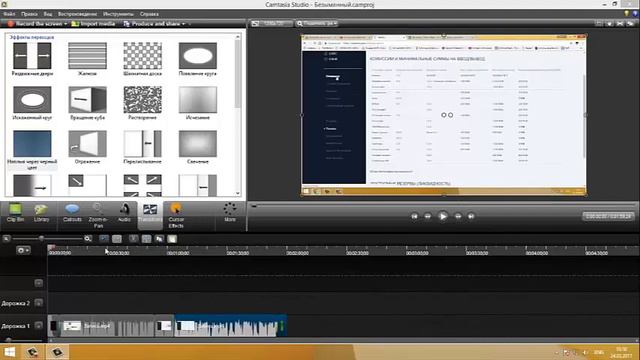Open the Cursor Effects tab
This screenshot has width=640, height=360.
[x=176, y=215]
